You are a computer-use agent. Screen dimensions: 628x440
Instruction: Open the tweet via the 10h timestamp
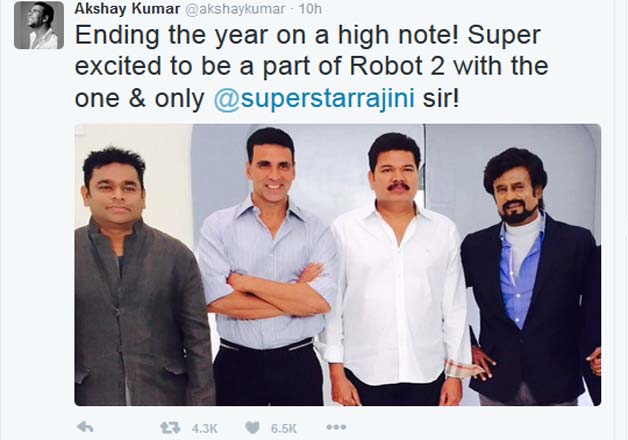click(x=310, y=8)
